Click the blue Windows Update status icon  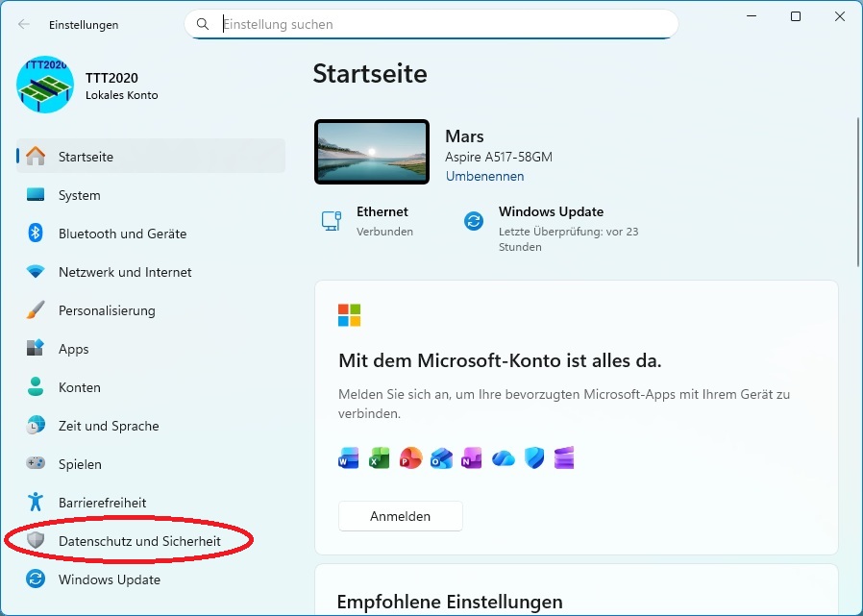click(474, 221)
